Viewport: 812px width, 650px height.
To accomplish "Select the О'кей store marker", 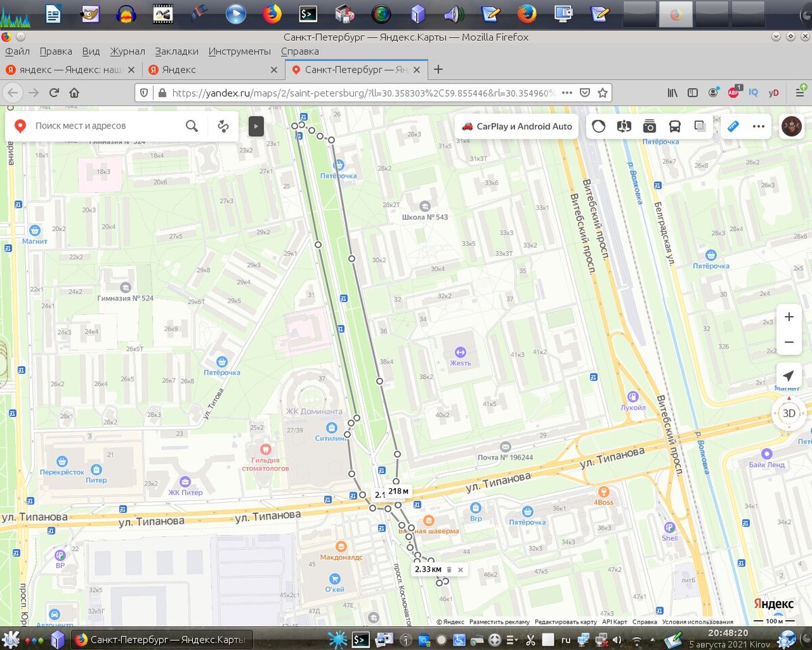I will pos(334,579).
